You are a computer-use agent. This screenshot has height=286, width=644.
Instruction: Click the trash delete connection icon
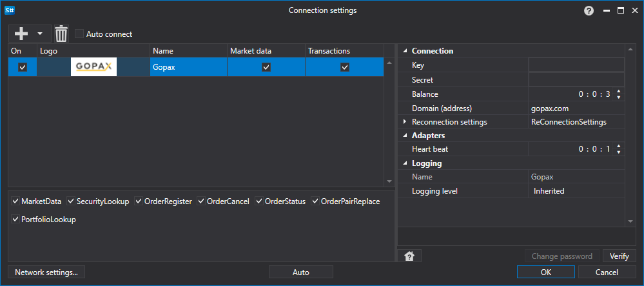61,34
